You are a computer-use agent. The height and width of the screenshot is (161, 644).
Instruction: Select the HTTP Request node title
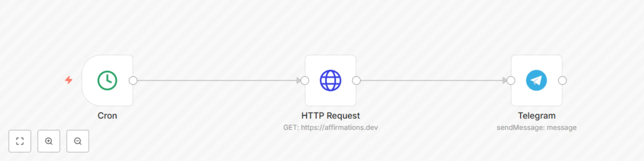[331, 116]
